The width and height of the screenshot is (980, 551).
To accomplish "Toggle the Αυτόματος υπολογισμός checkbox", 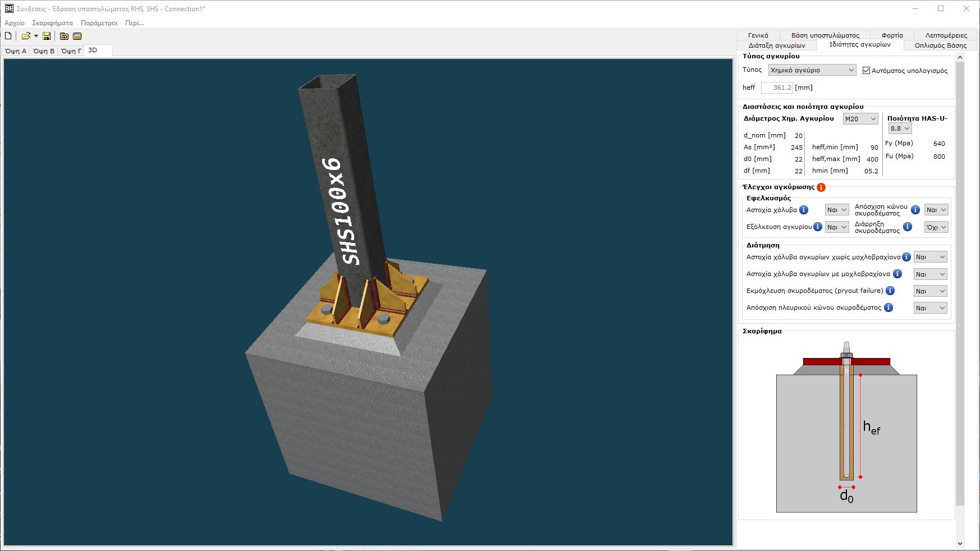I will coord(866,71).
